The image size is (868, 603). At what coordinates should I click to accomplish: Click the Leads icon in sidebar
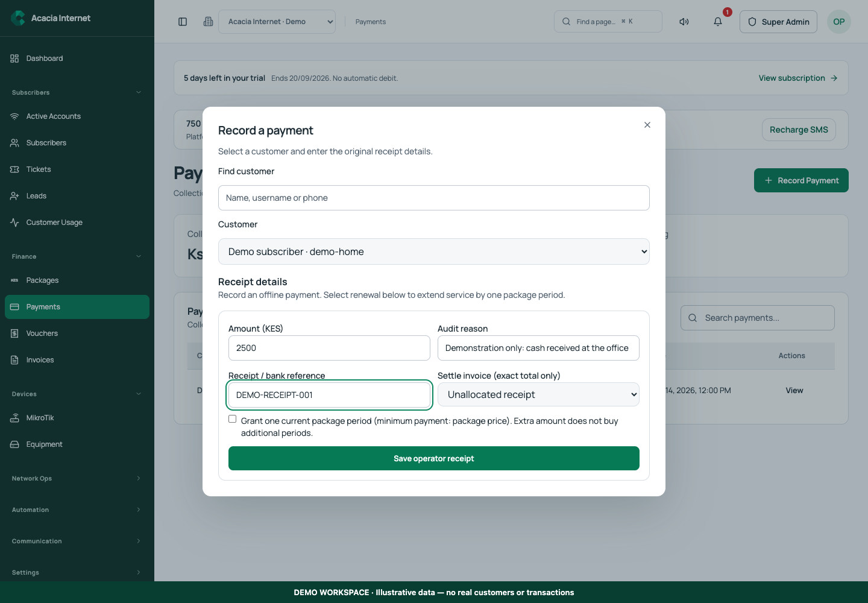click(14, 196)
